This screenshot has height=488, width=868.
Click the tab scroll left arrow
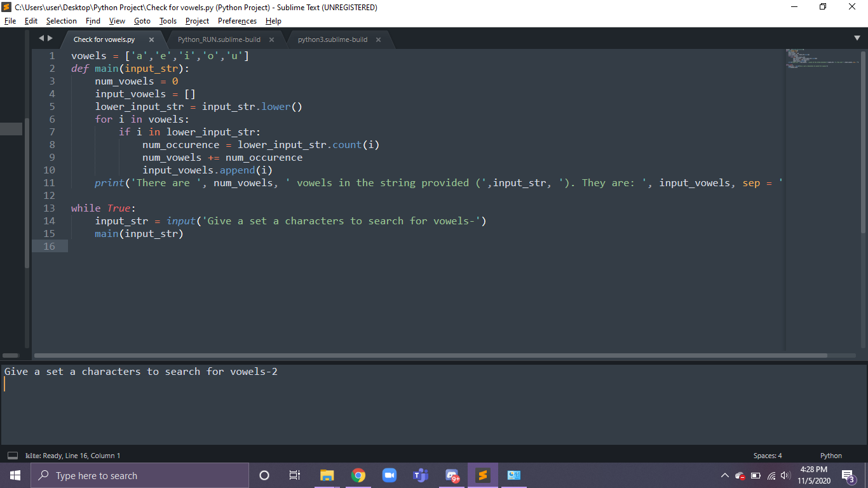click(x=41, y=39)
